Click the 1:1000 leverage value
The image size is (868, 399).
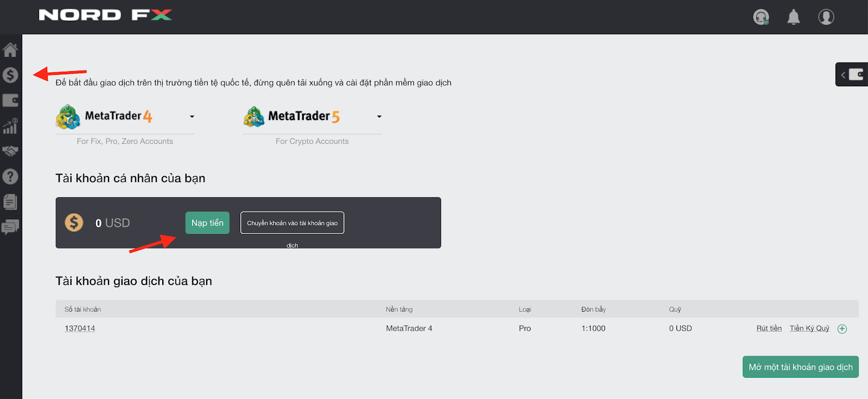point(593,328)
